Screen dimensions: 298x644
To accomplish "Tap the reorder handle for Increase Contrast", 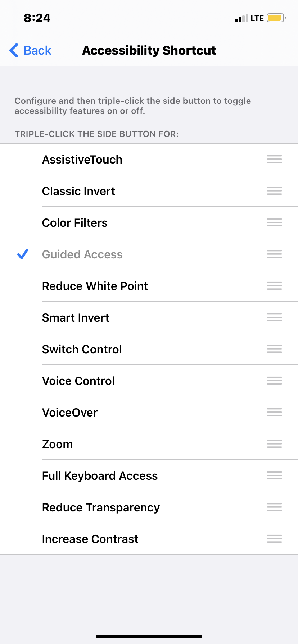I will tap(274, 539).
